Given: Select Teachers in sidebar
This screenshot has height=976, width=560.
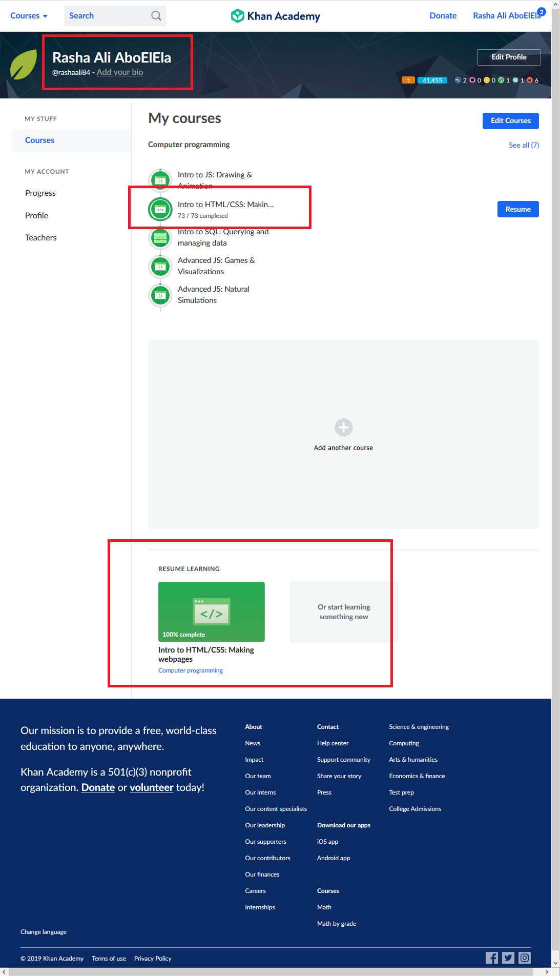Looking at the screenshot, I should tap(41, 238).
